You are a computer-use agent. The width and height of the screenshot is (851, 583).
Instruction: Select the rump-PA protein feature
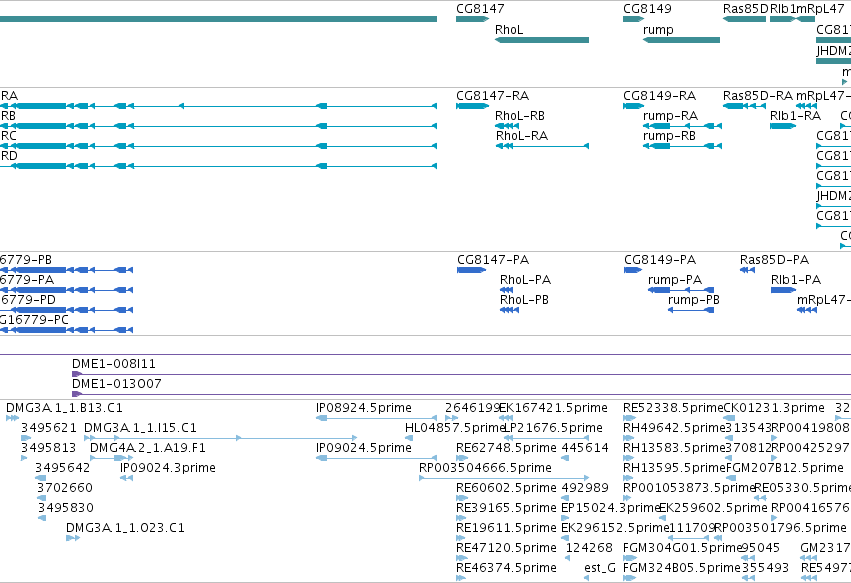click(x=681, y=290)
